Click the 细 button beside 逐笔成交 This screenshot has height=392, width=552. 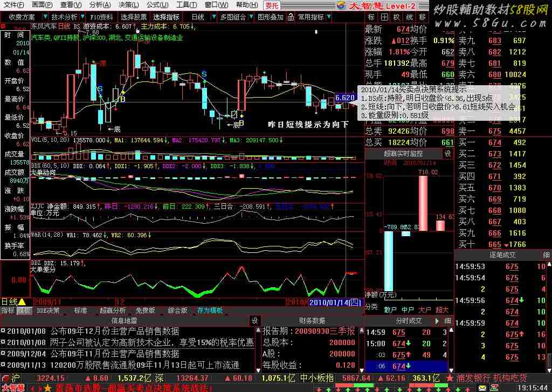[546, 255]
